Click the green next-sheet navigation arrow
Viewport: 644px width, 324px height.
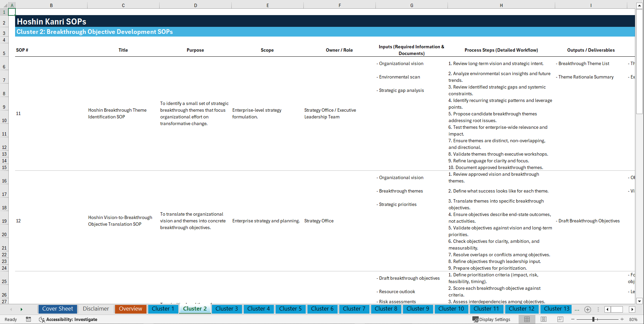click(x=21, y=309)
